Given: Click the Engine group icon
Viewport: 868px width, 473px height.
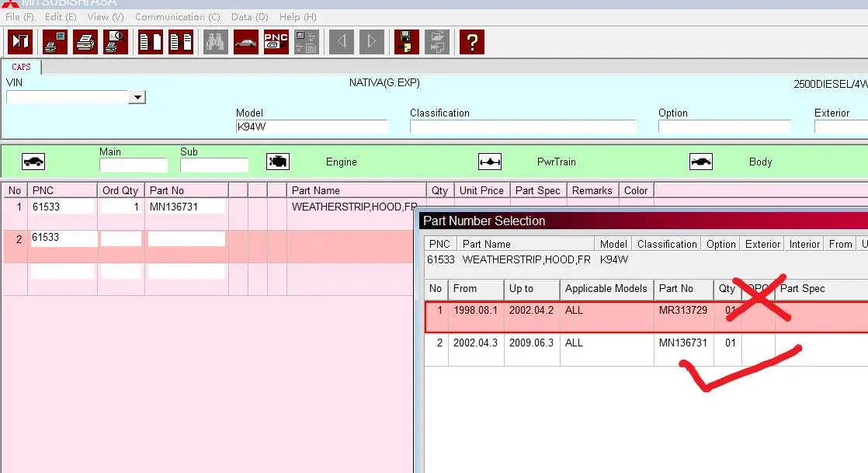Looking at the screenshot, I should click(x=278, y=162).
